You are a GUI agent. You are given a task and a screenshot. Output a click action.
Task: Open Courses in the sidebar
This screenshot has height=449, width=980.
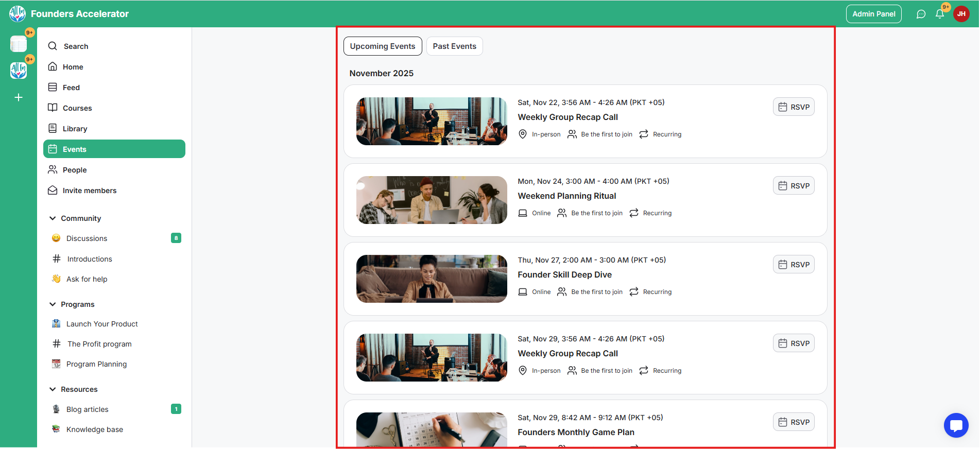tap(114, 108)
